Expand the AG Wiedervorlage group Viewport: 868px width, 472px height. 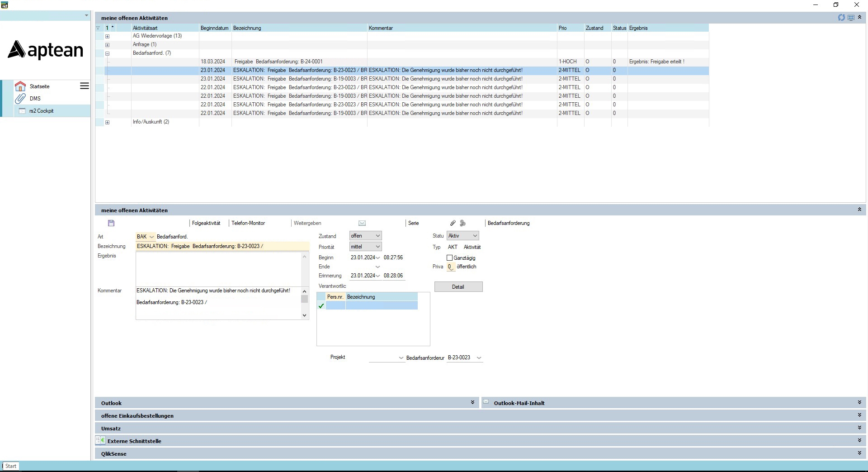point(107,36)
